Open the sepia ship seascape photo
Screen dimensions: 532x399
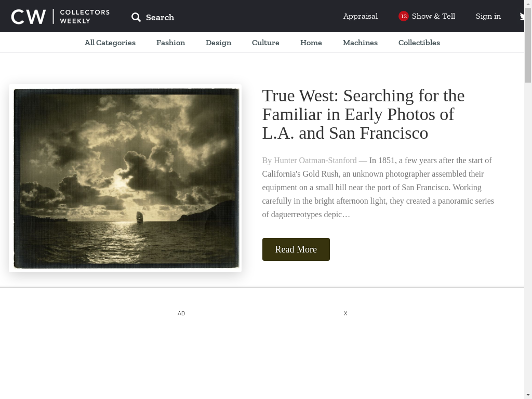(x=126, y=179)
